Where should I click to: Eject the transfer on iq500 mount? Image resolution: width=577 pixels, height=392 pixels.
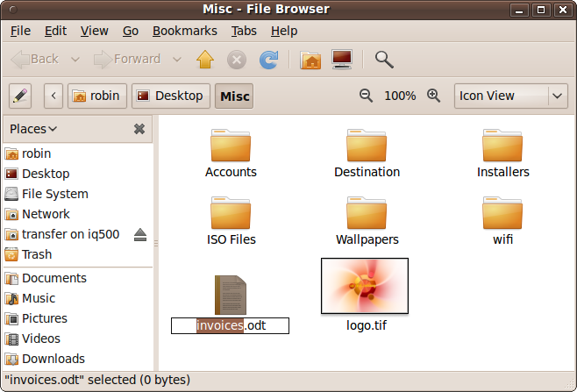click(140, 234)
